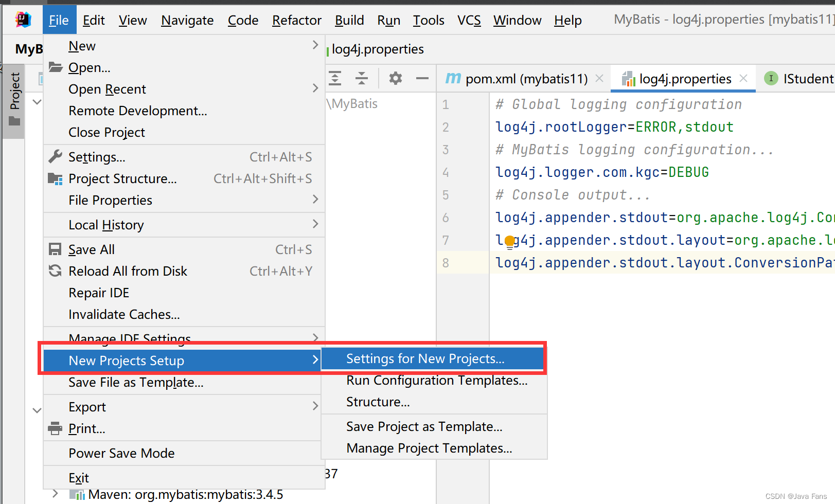This screenshot has height=504, width=835.
Task: Click the log4j.logger.com.kgc=DEBUG line
Action: [x=602, y=172]
